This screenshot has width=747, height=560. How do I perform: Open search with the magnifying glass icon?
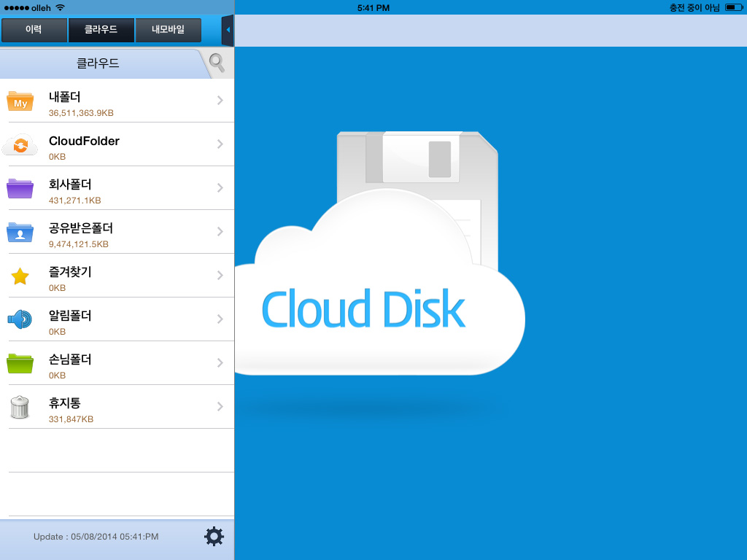tap(217, 63)
